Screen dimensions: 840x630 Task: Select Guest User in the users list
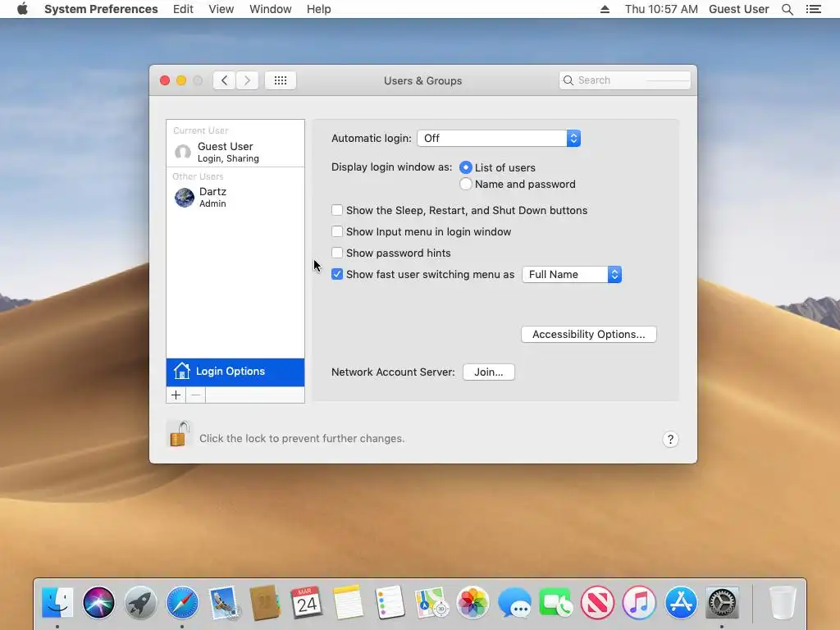[235, 152]
